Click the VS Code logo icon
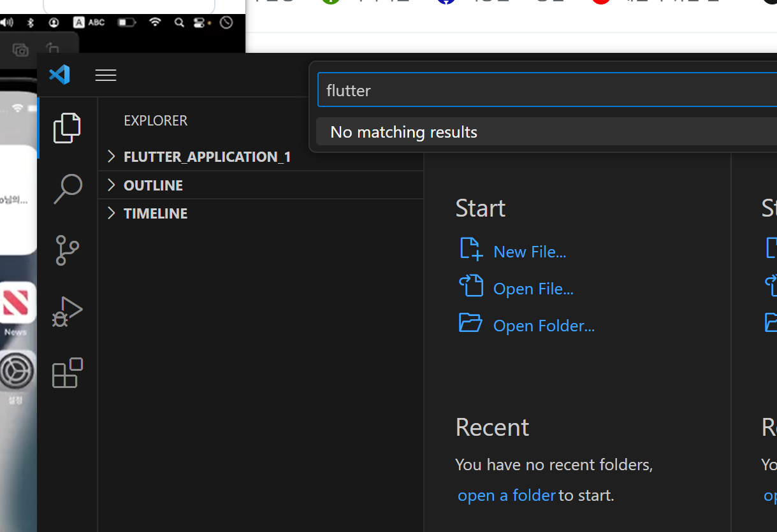This screenshot has width=777, height=532. point(59,75)
